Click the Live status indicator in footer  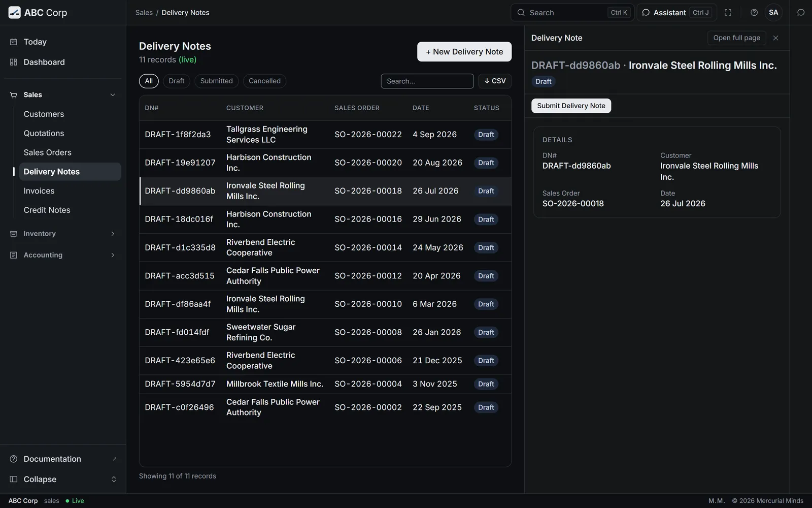coord(75,501)
